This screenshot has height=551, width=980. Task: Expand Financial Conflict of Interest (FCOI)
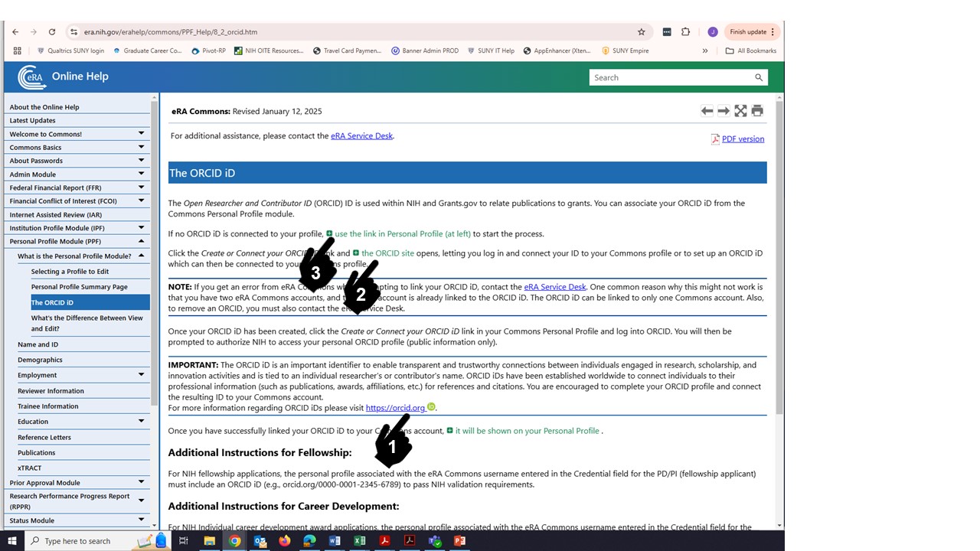point(141,201)
